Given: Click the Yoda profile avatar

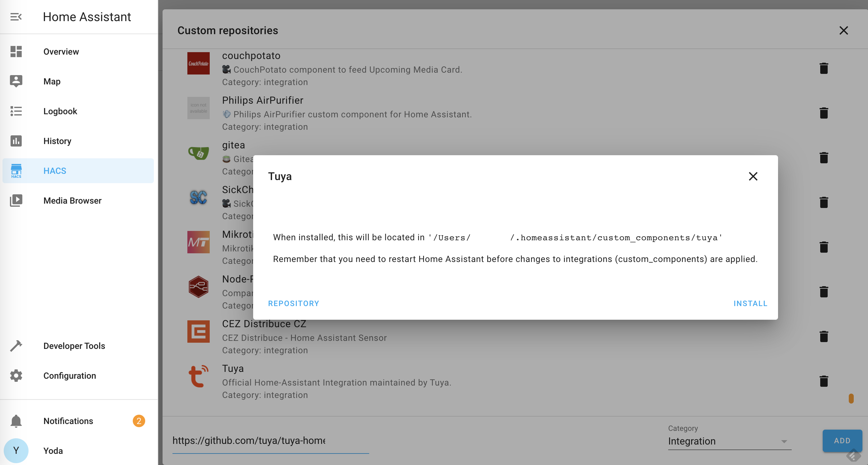Looking at the screenshot, I should pos(16,450).
